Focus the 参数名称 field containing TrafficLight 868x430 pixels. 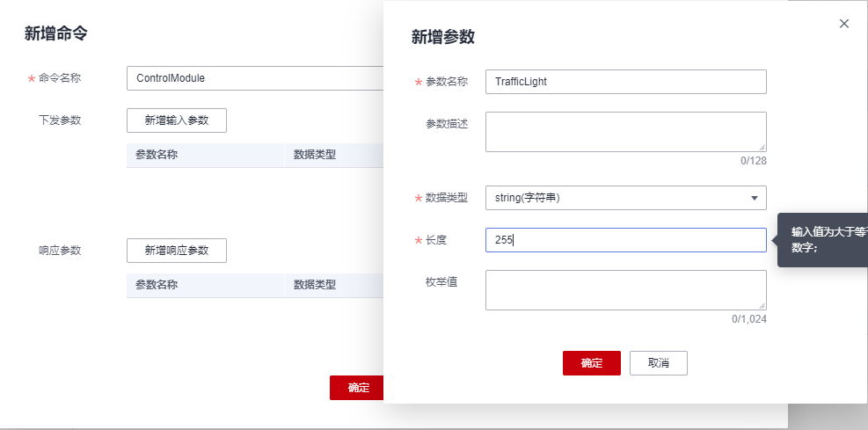[x=625, y=82]
